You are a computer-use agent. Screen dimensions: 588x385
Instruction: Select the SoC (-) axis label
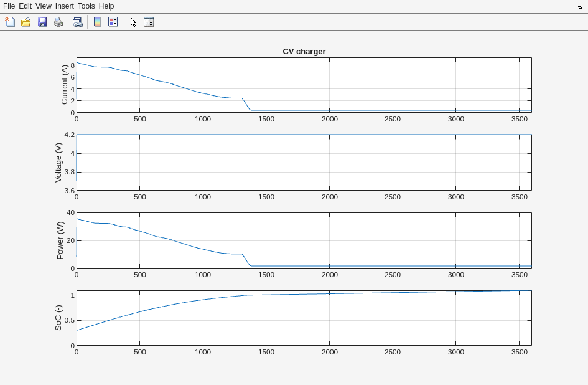[58, 318]
